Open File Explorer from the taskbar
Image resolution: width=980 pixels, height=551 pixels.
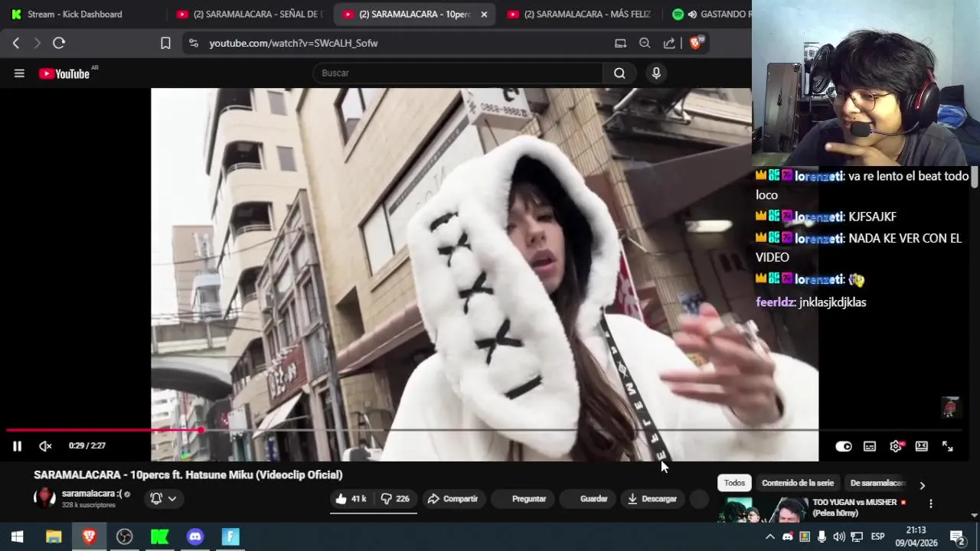pos(54,536)
